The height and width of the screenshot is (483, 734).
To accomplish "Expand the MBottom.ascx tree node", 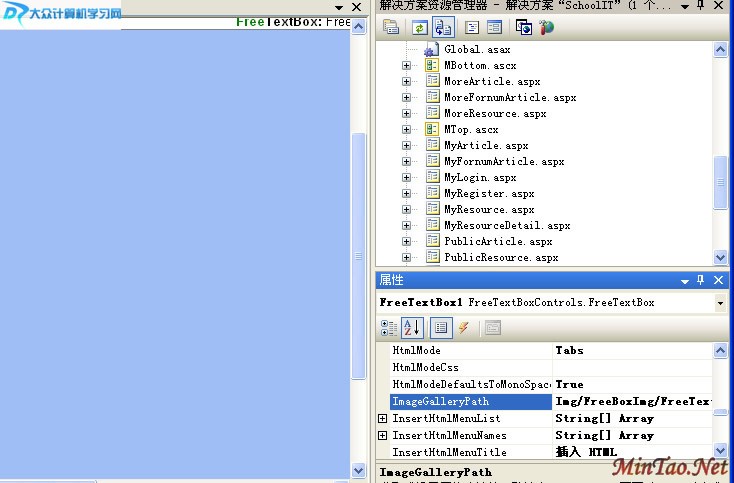I will 407,66.
